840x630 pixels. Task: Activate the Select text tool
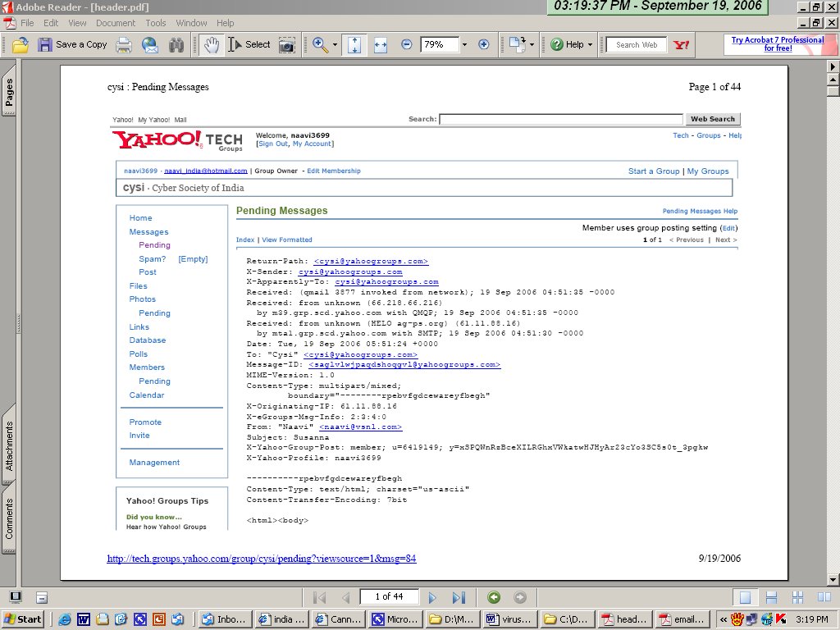click(x=249, y=45)
